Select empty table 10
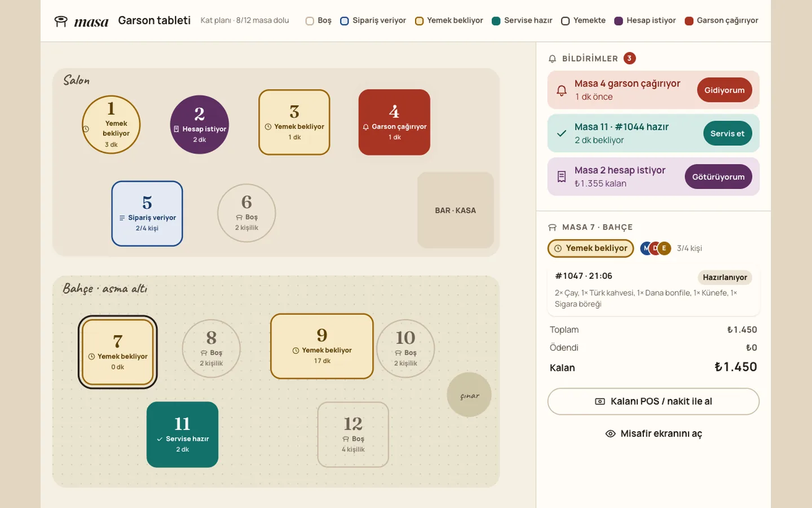The image size is (812, 508). point(405,349)
